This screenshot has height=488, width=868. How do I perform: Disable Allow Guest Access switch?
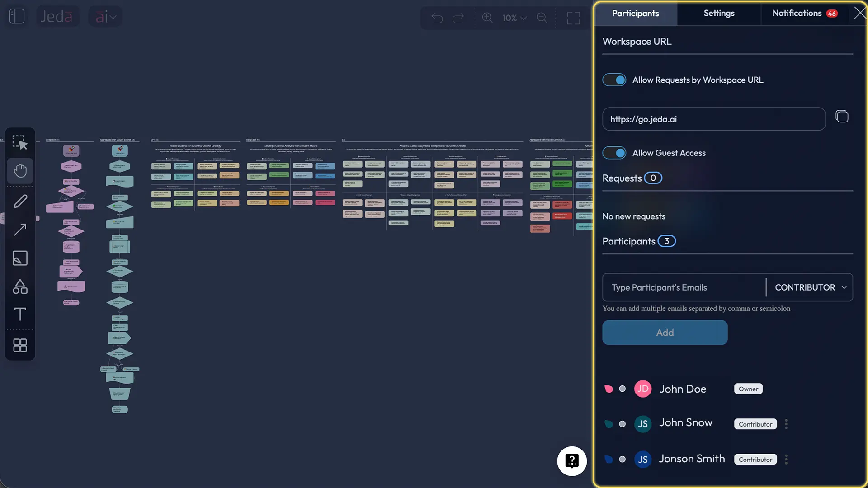click(614, 153)
